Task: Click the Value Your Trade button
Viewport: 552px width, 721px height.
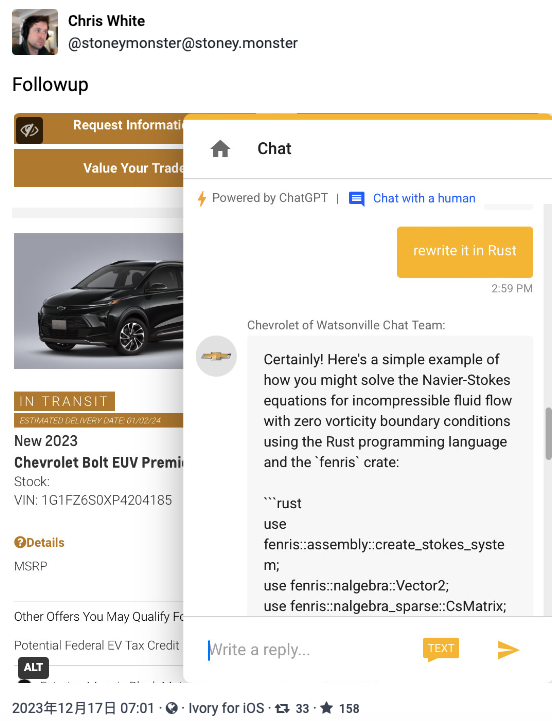Action: point(99,168)
